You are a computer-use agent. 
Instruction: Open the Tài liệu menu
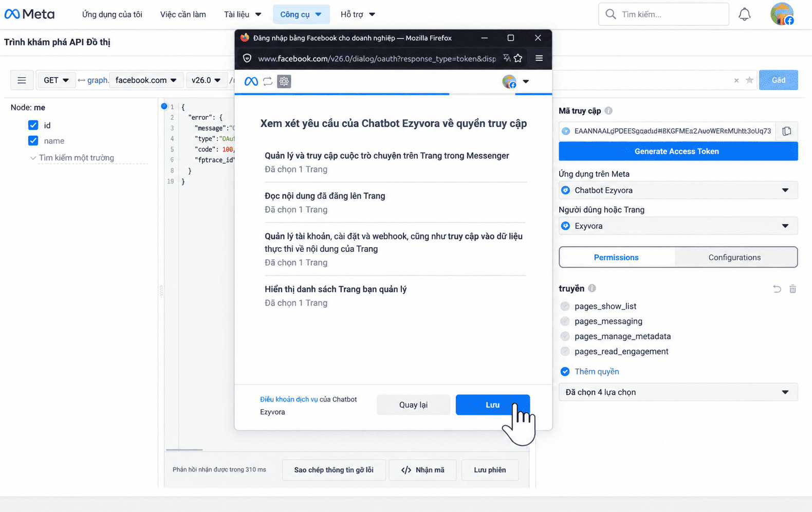243,14
